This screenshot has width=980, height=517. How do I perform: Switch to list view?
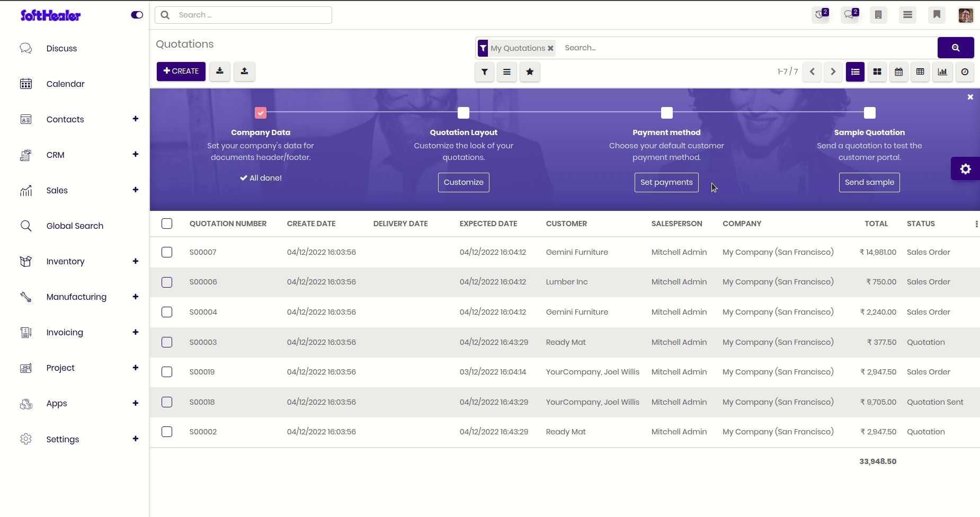tap(856, 72)
